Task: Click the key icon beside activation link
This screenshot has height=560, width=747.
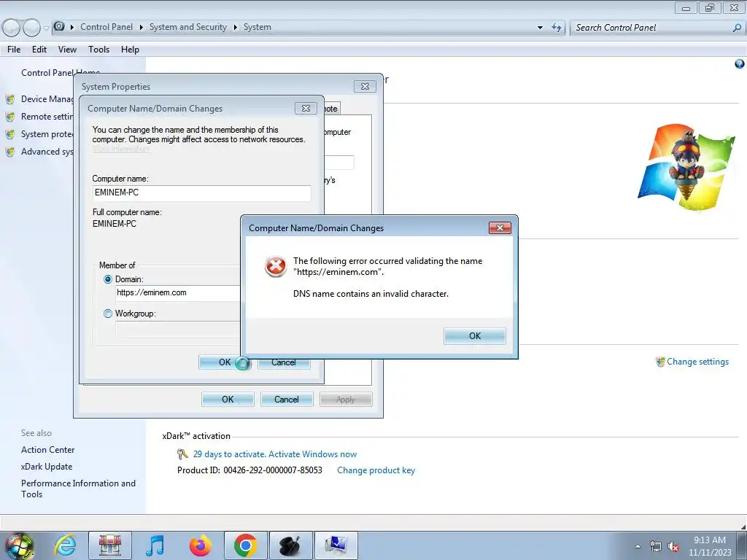Action: 182,454
